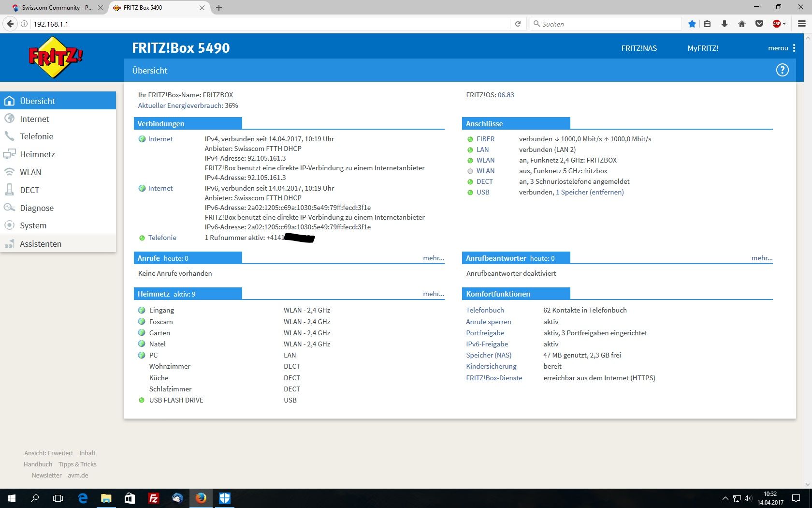Open the Speicher (NAS) link
The image size is (812, 508).
(489, 355)
